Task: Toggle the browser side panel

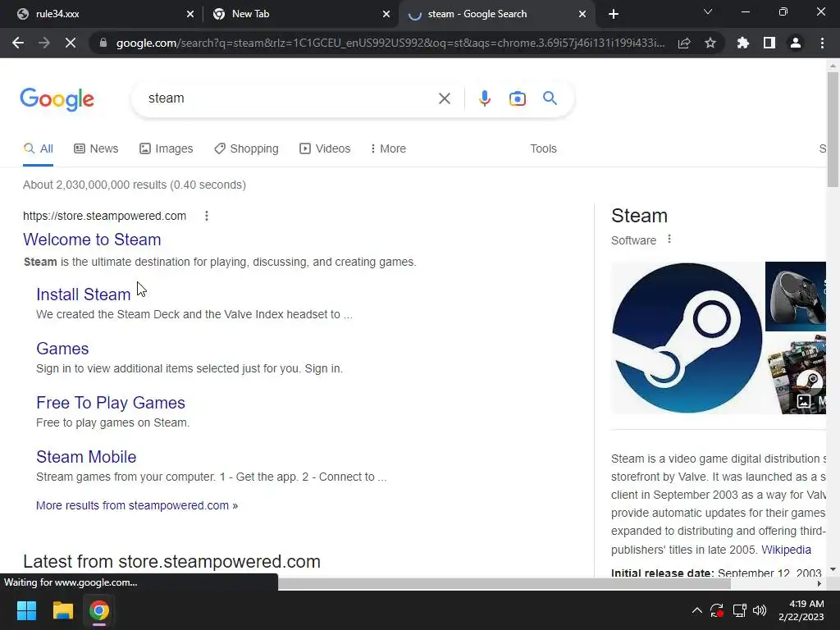Action: coord(769,43)
